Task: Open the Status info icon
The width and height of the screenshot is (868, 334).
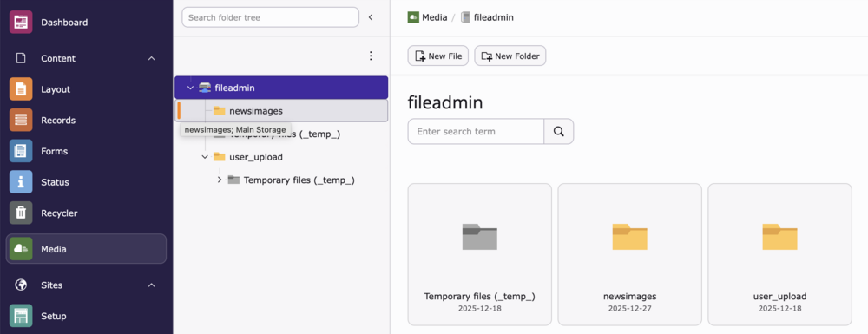Action: click(x=21, y=182)
